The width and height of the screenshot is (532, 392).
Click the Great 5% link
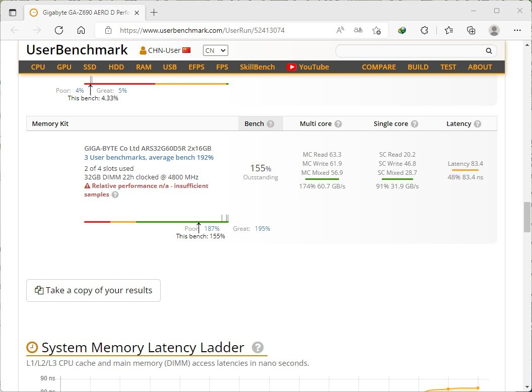(122, 91)
